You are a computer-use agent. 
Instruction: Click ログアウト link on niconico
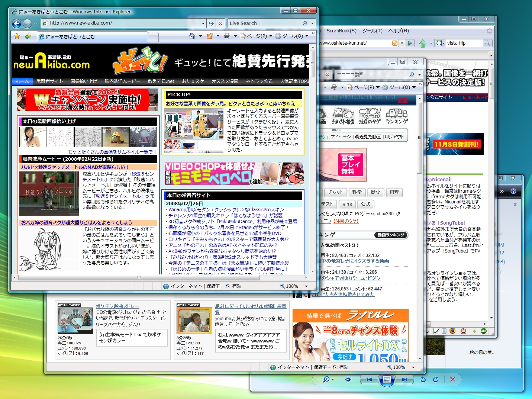click(394, 137)
